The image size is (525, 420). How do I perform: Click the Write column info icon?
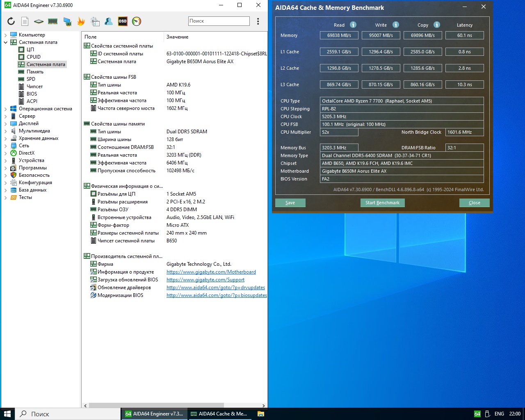[x=396, y=25]
